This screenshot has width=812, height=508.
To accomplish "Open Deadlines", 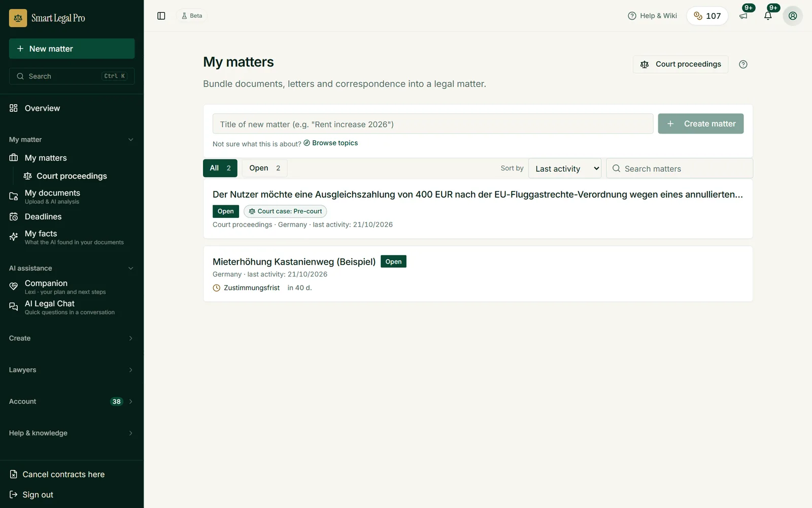I will coord(72,216).
